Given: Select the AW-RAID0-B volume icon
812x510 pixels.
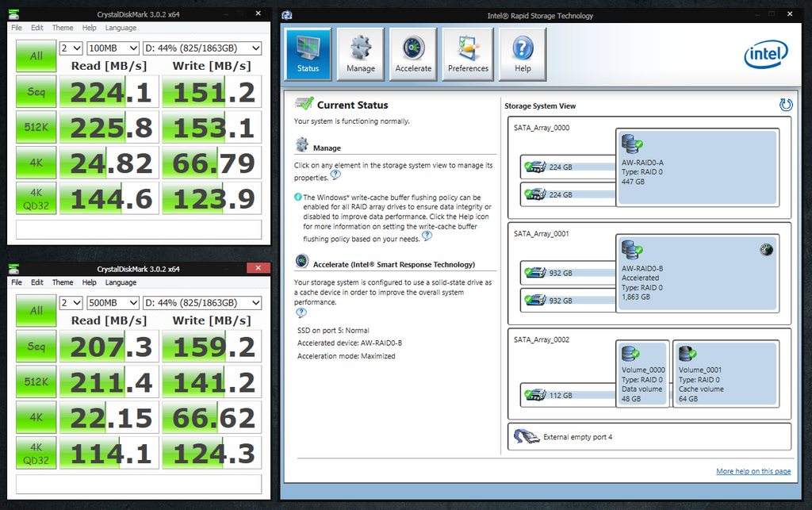Looking at the screenshot, I should 631,250.
